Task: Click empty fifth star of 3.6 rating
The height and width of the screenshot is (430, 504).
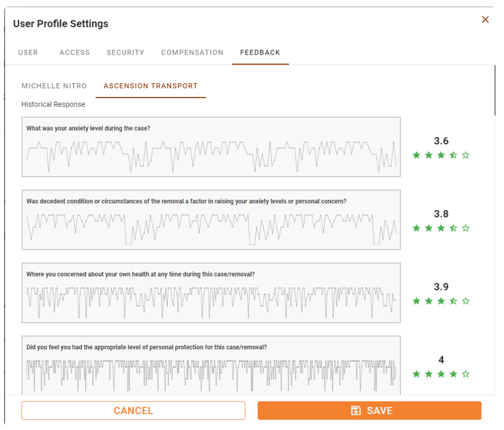Action: click(x=465, y=155)
